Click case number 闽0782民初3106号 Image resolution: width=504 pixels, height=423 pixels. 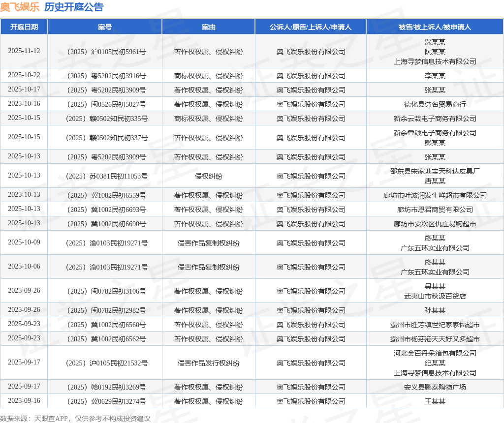coord(107,291)
